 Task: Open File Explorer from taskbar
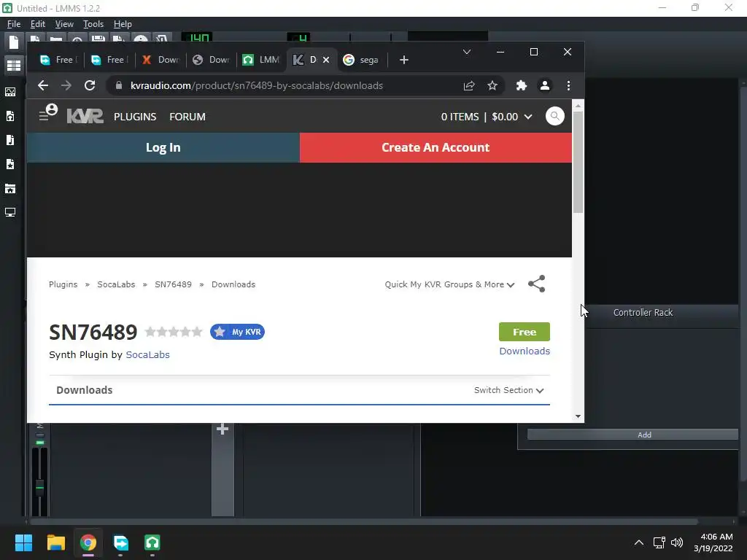click(x=55, y=542)
